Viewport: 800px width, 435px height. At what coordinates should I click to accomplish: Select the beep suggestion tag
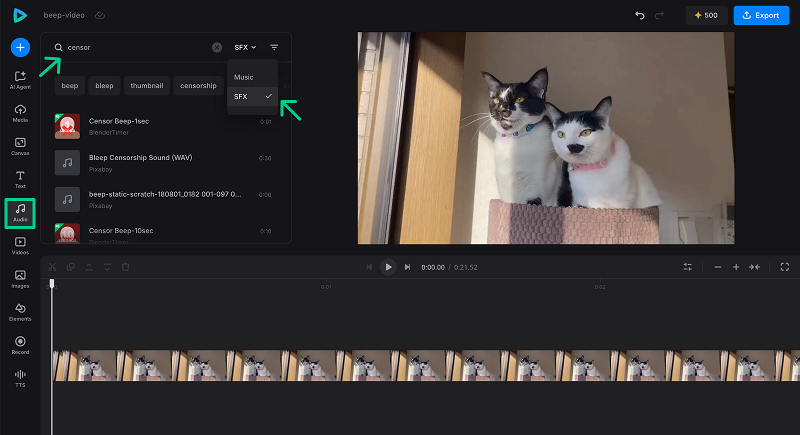click(x=70, y=86)
